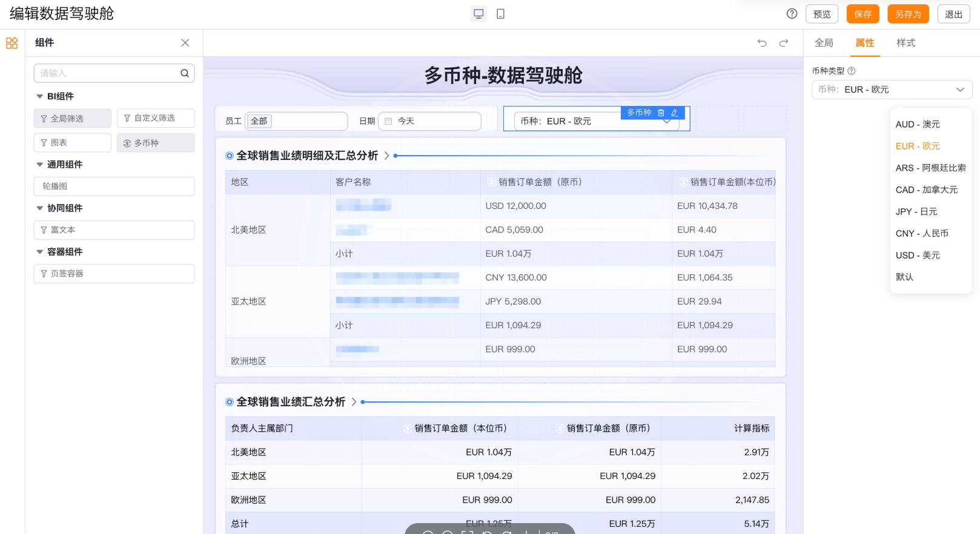
Task: Click the icon beside 销售订单金额(本位币) in the detail table
Action: coord(683,182)
